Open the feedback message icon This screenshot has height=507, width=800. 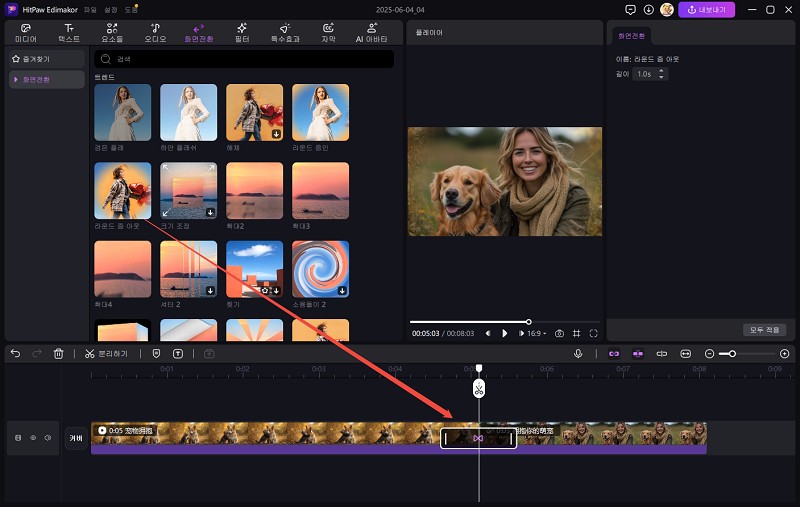630,10
